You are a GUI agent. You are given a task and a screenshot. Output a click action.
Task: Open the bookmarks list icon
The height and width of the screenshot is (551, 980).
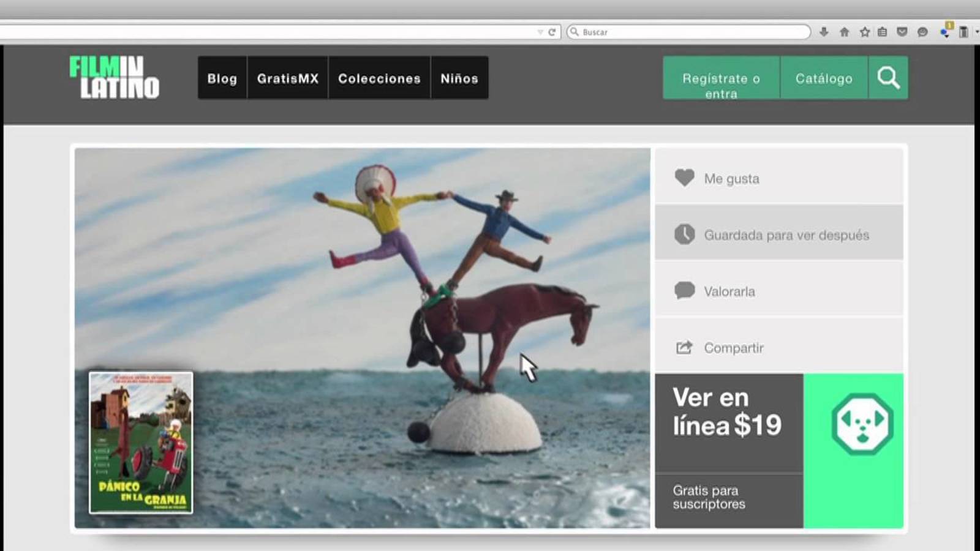[882, 32]
